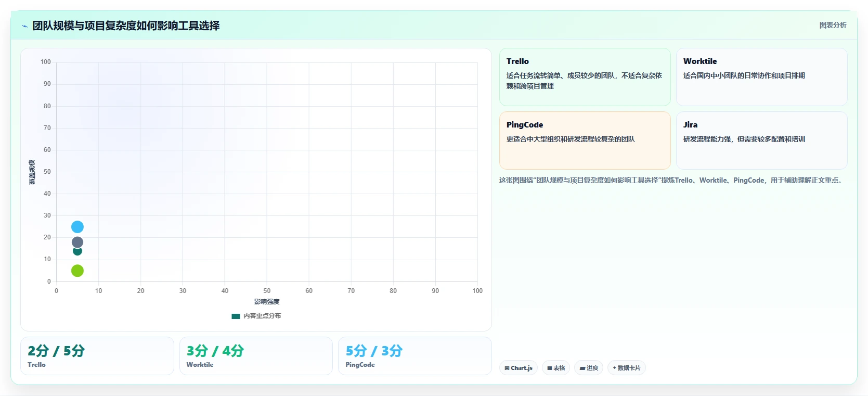This screenshot has height=396, width=868.
Task: Click the 3分 / 4分 Worktile score card
Action: click(x=256, y=356)
